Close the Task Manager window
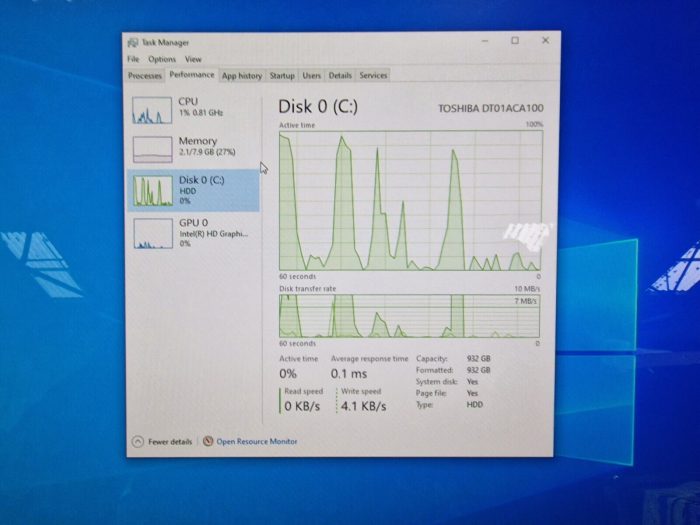Screen dimensions: 700x525 (x=545, y=40)
